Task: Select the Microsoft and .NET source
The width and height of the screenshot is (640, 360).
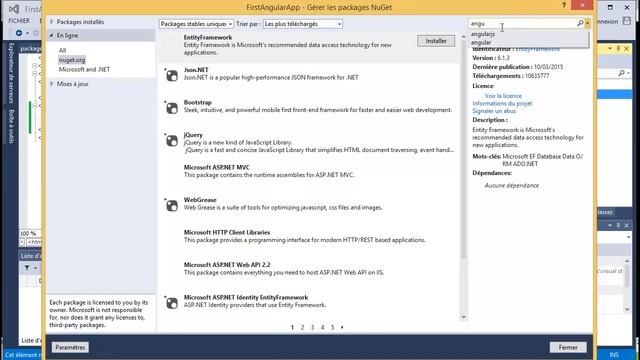Action: point(84,69)
